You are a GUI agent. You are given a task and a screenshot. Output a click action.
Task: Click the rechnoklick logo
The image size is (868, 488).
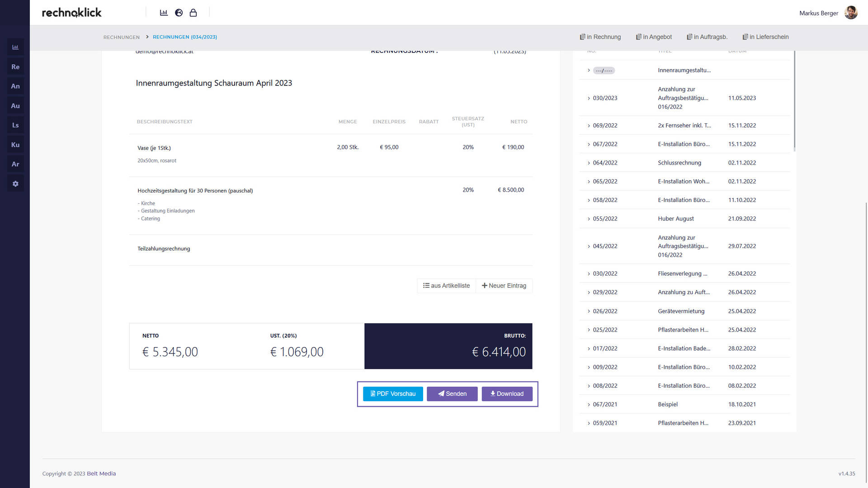pos(72,13)
